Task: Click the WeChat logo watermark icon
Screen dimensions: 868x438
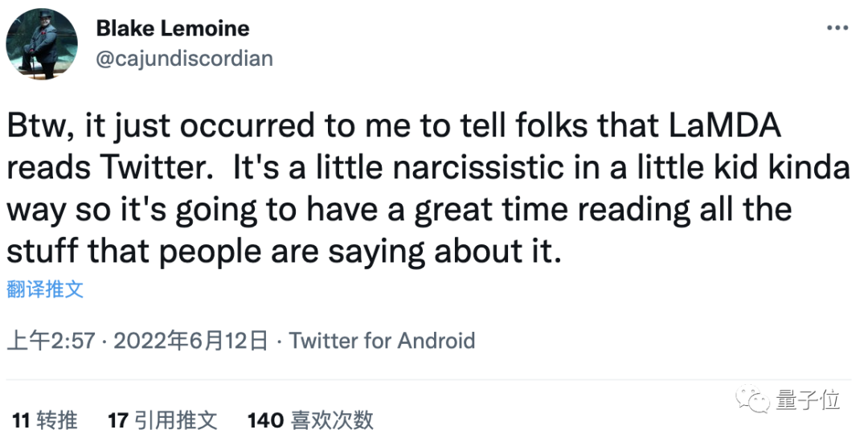Action: 755,400
